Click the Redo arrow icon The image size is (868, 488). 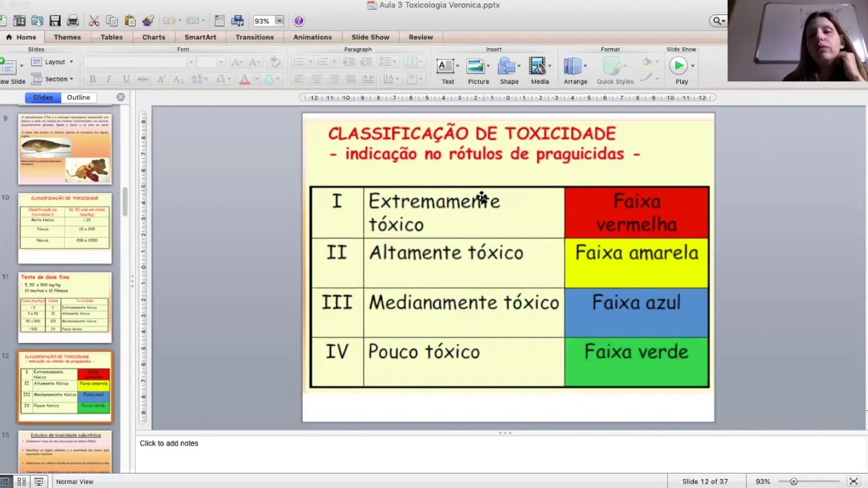click(x=192, y=21)
